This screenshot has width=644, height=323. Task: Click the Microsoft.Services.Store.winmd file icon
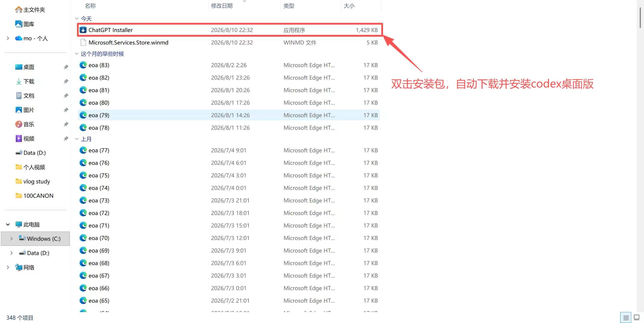pos(83,42)
